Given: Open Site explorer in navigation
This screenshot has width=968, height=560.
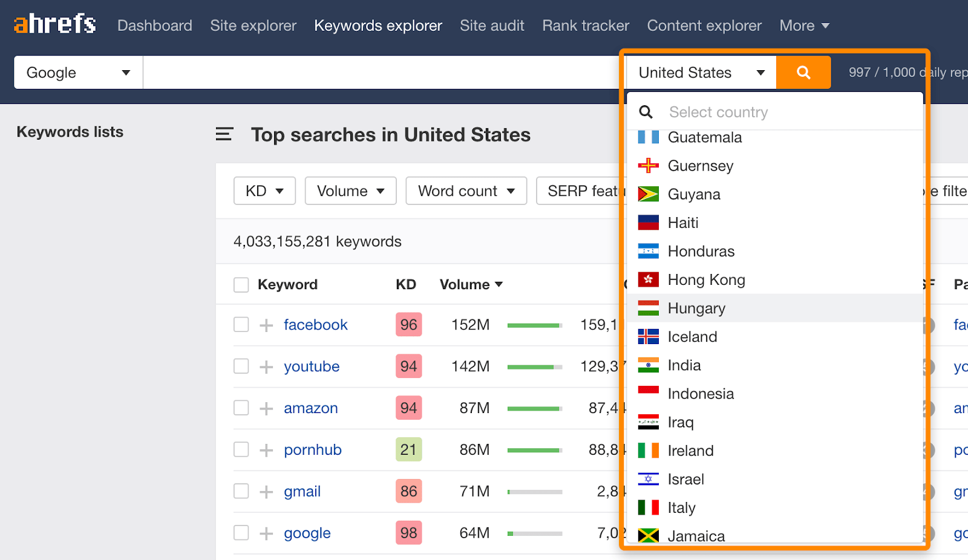Looking at the screenshot, I should point(253,25).
